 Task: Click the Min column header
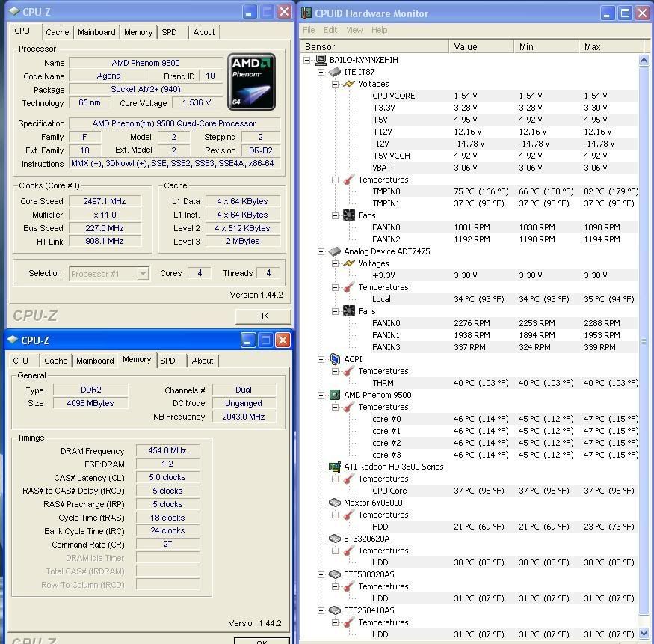(546, 46)
